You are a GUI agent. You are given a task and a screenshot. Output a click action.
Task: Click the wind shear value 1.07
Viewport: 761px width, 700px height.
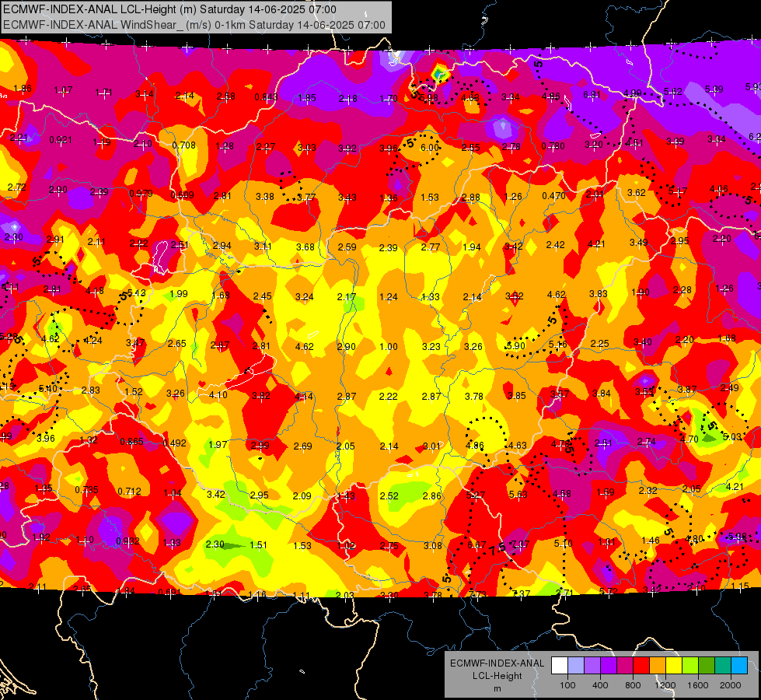(x=63, y=90)
